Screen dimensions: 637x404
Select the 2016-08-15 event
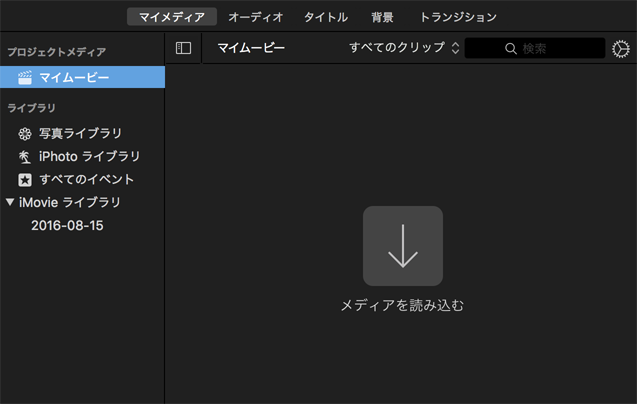[67, 226]
